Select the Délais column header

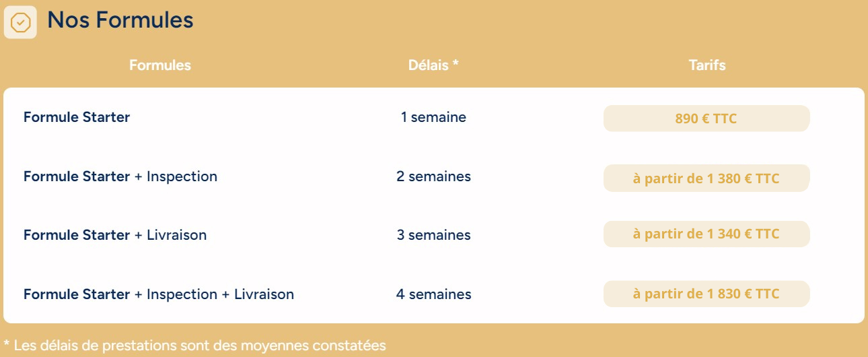[433, 65]
